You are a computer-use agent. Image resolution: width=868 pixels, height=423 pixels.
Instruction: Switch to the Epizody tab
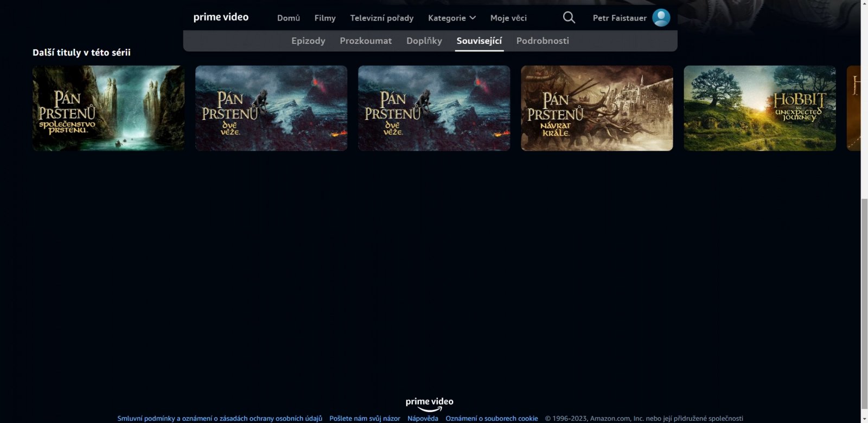[x=308, y=41]
